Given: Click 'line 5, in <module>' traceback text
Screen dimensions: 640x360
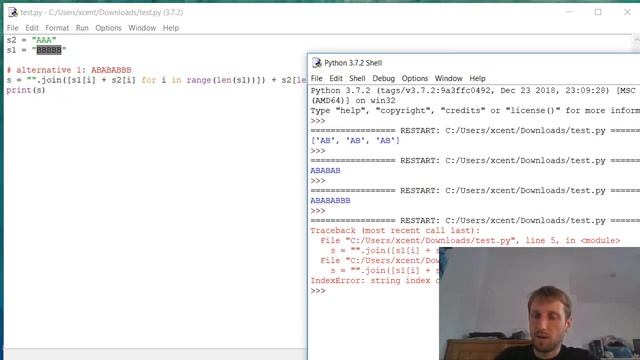Looking at the screenshot, I should (573, 241).
